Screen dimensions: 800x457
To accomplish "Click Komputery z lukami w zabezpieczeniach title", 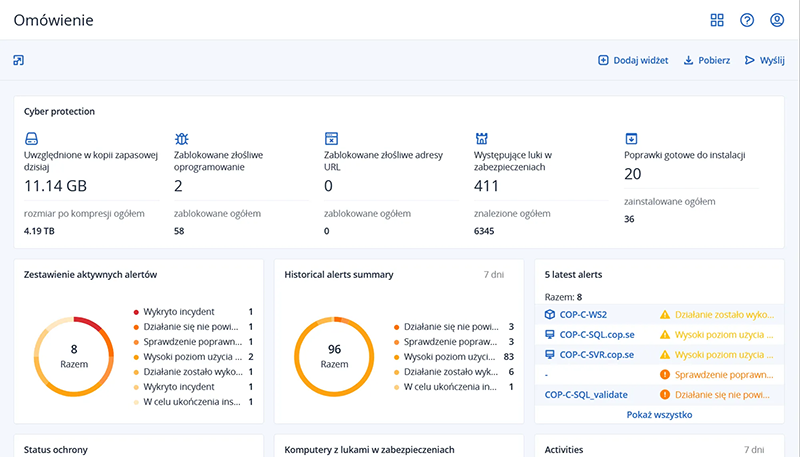I will (369, 450).
